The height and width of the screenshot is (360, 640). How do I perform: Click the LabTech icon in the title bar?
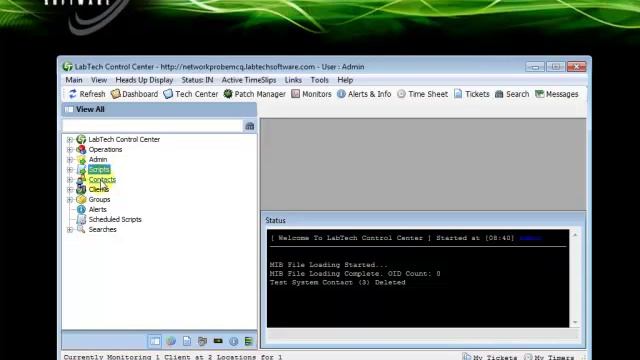coord(67,67)
